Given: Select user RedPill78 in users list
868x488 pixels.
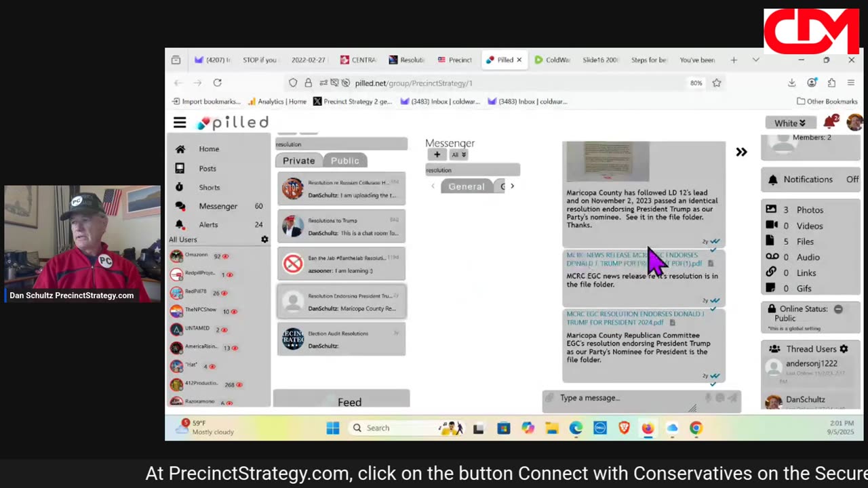Looking at the screenshot, I should pyautogui.click(x=195, y=292).
